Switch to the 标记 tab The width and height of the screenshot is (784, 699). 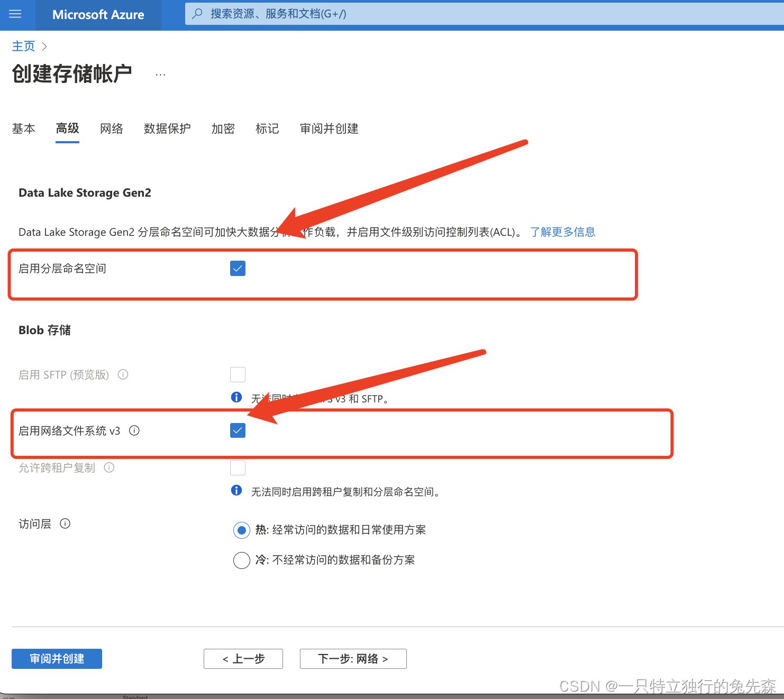tap(267, 128)
